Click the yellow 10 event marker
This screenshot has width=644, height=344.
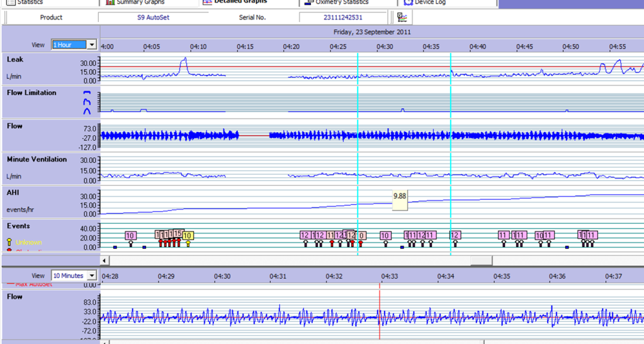point(188,236)
